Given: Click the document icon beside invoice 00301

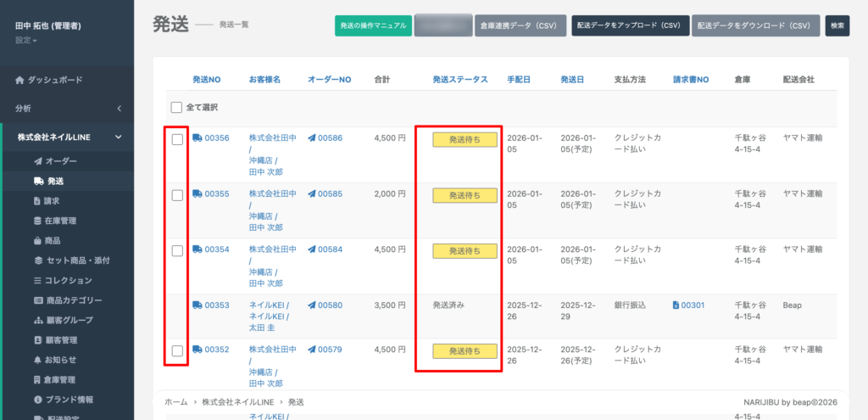Looking at the screenshot, I should [676, 305].
